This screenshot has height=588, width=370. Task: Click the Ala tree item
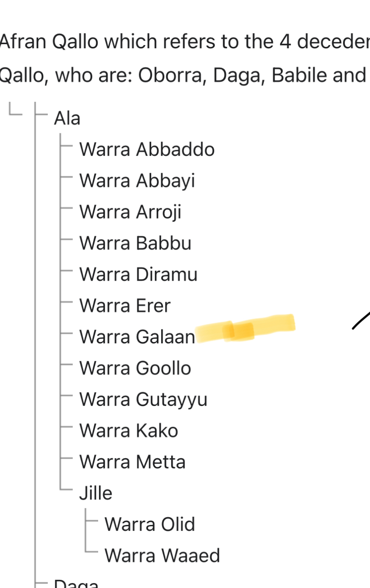coord(67,119)
